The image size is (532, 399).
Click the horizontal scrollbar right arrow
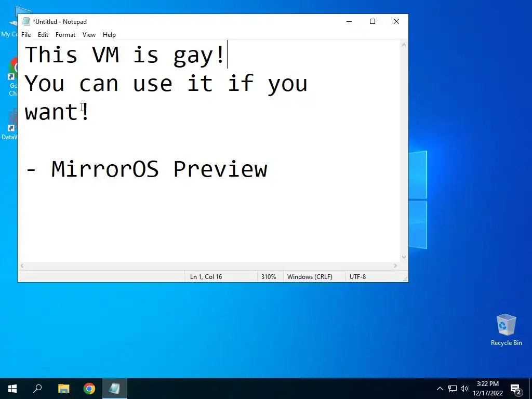395,266
